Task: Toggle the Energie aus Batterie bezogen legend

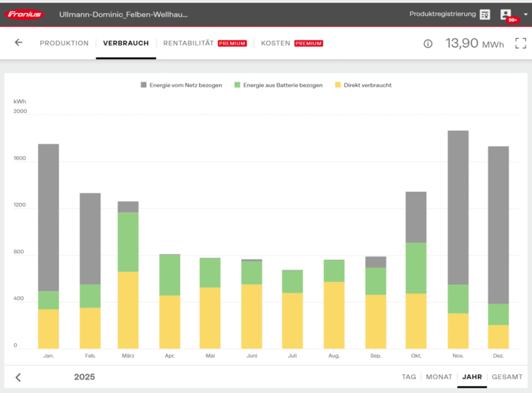Action: click(278, 85)
